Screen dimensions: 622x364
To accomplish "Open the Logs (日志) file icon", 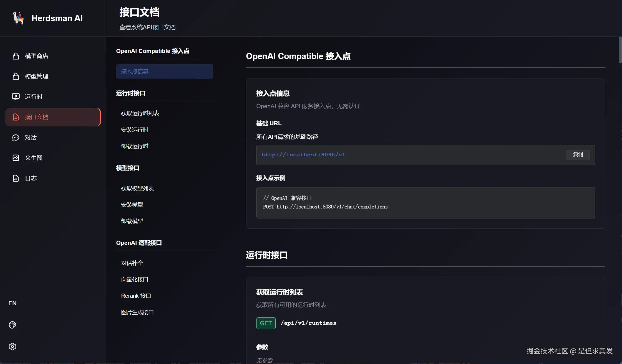I will click(x=16, y=178).
